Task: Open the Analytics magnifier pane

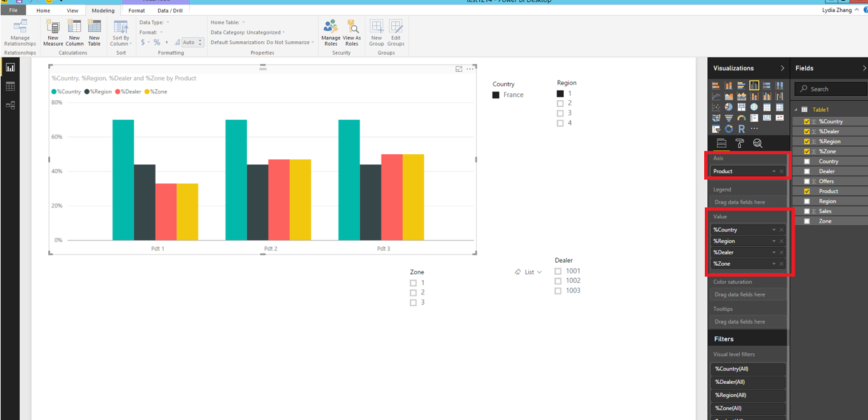Action: pyautogui.click(x=758, y=143)
